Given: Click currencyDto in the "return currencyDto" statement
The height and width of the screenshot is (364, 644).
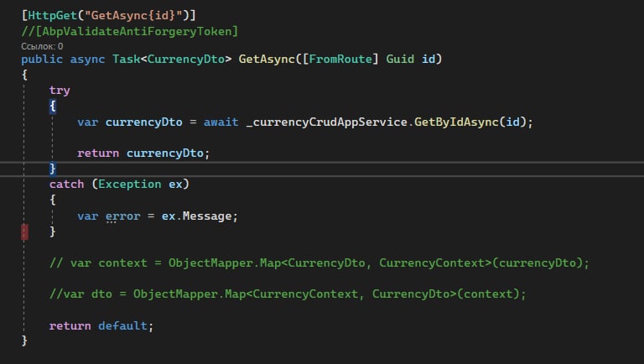Looking at the screenshot, I should tap(164, 153).
